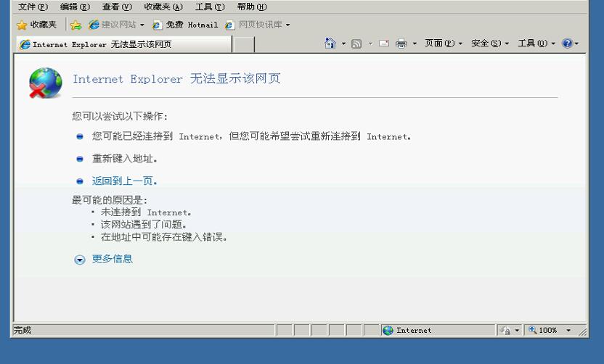Expand the 网页快讯库 dropdown arrow
This screenshot has width=604, height=364.
(287, 25)
